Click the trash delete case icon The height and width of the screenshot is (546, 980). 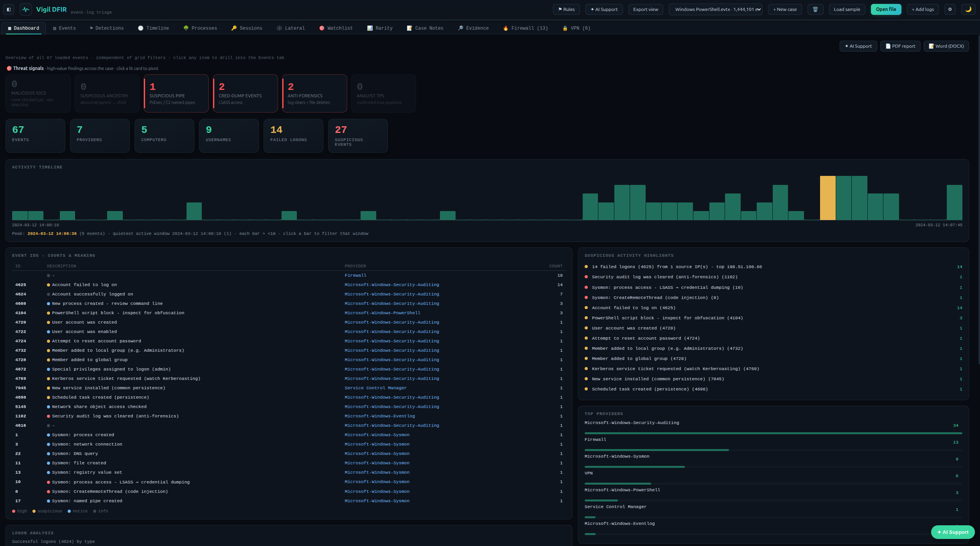[x=815, y=9]
